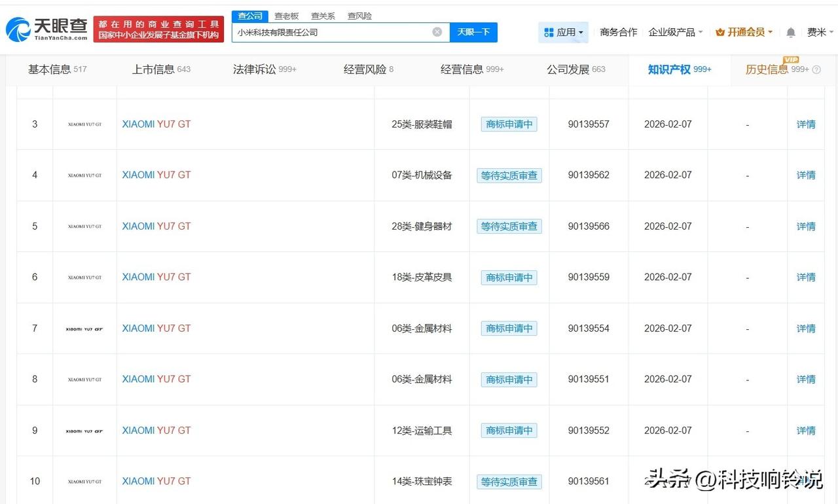Switch to the 经营风险 tab
Viewport: 838px width, 504px height.
click(369, 69)
